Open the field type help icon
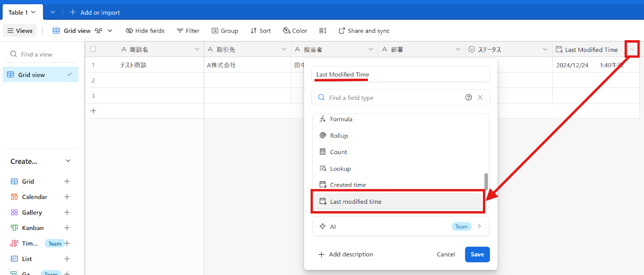This screenshot has width=644, height=275. [469, 97]
